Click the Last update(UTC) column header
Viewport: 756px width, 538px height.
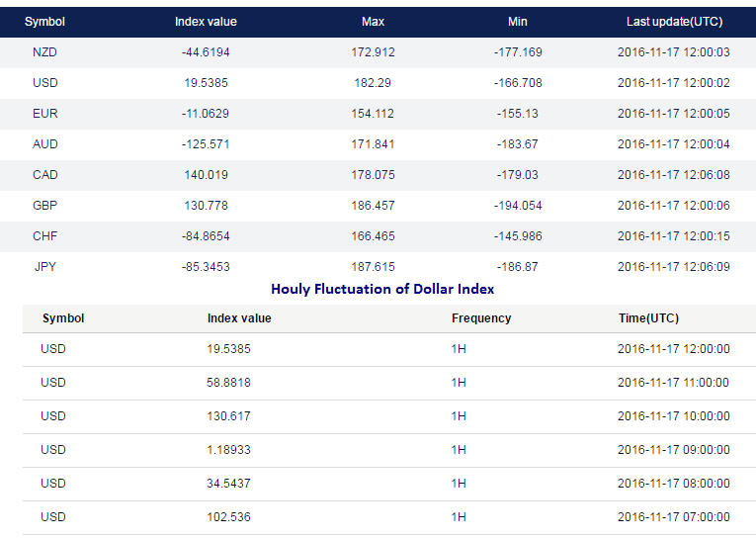click(x=673, y=22)
